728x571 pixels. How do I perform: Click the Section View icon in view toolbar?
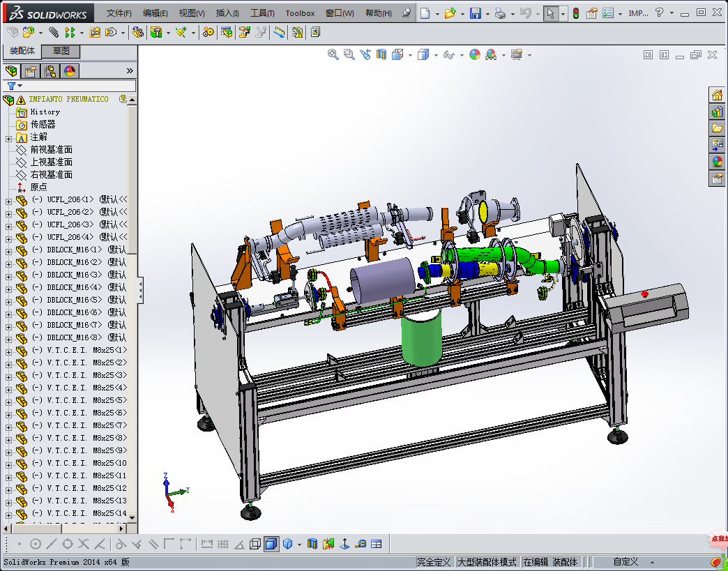(381, 54)
